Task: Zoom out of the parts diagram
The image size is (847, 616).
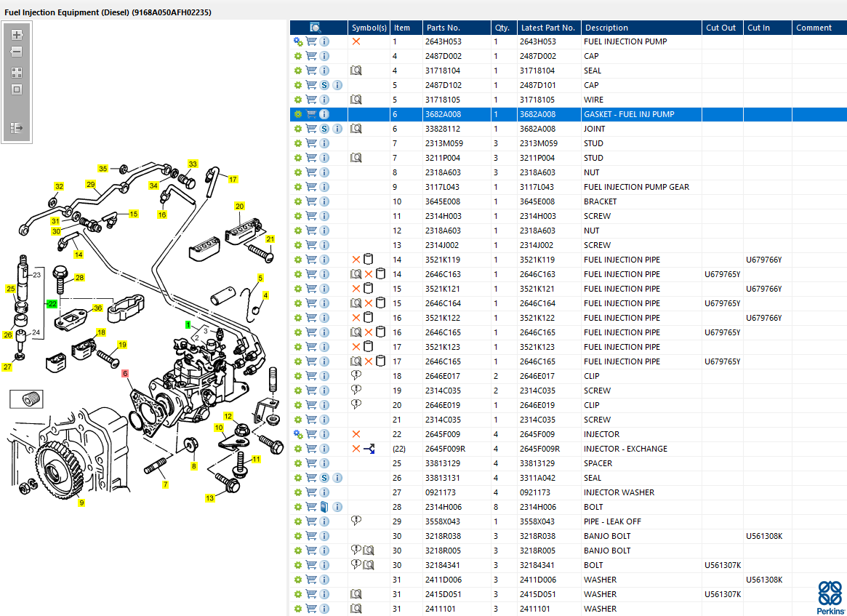Action: click(x=17, y=52)
